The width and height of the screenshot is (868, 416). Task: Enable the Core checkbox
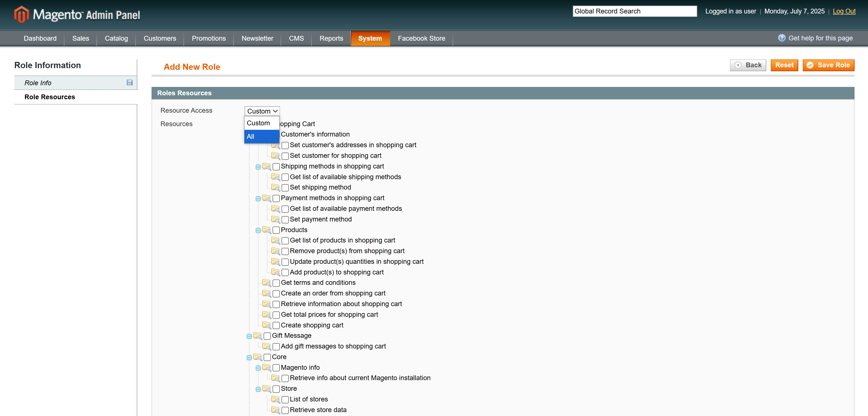pyautogui.click(x=267, y=357)
